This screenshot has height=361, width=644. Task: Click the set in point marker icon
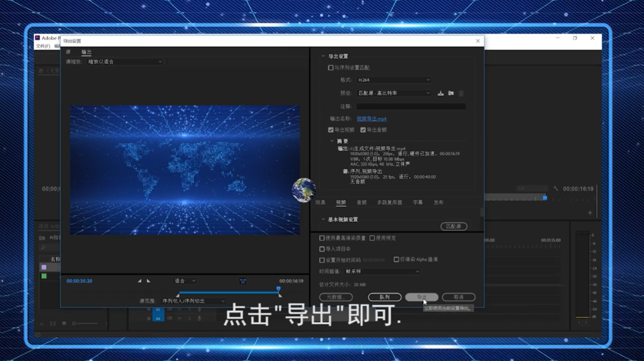click(x=139, y=281)
